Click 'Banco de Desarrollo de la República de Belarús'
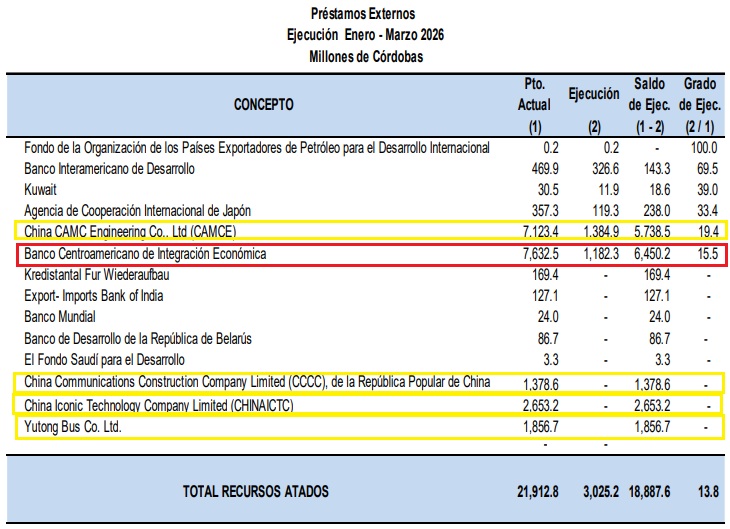730x529 pixels. (138, 339)
